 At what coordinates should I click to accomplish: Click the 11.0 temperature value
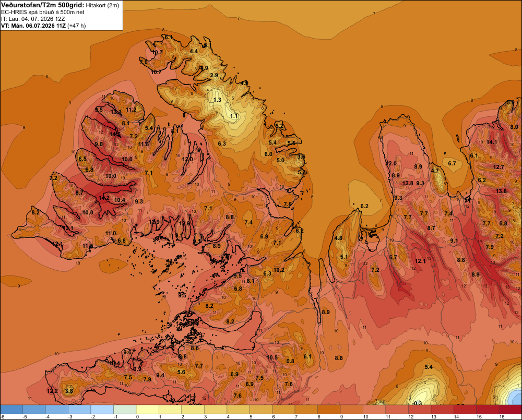coord(111,233)
